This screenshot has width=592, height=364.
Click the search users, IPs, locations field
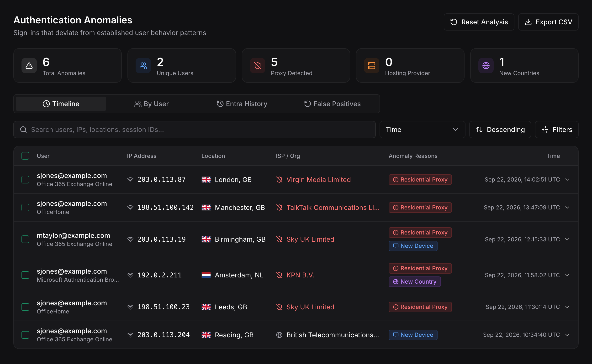pos(195,130)
